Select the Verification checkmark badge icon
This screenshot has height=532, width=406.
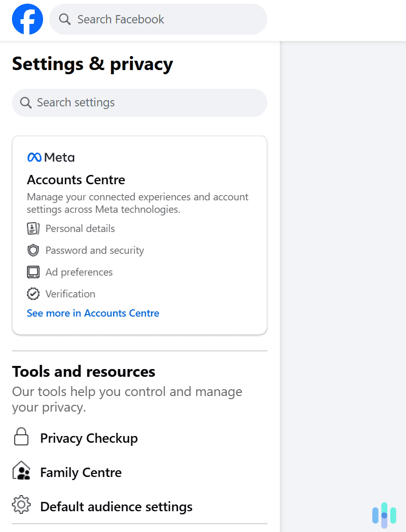tap(33, 293)
